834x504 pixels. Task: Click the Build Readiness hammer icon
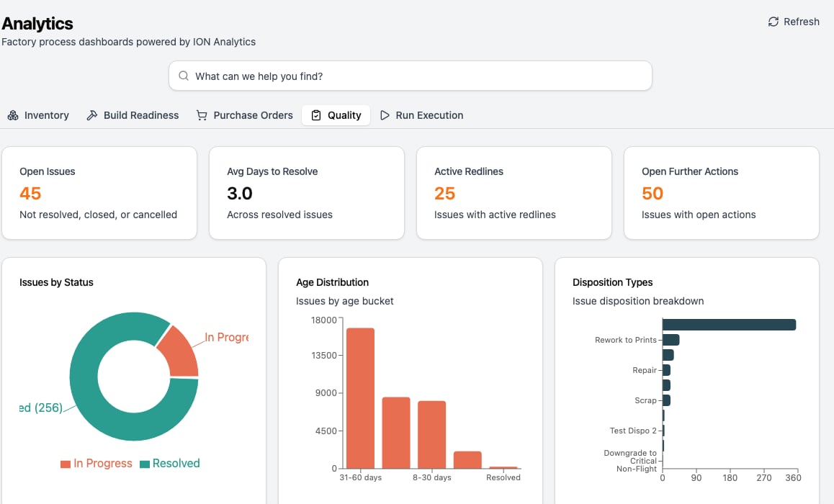92,115
